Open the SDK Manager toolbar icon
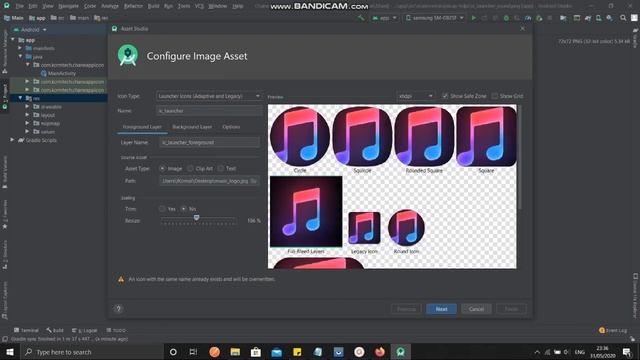Image resolution: width=640 pixels, height=360 pixels. (x=609, y=18)
